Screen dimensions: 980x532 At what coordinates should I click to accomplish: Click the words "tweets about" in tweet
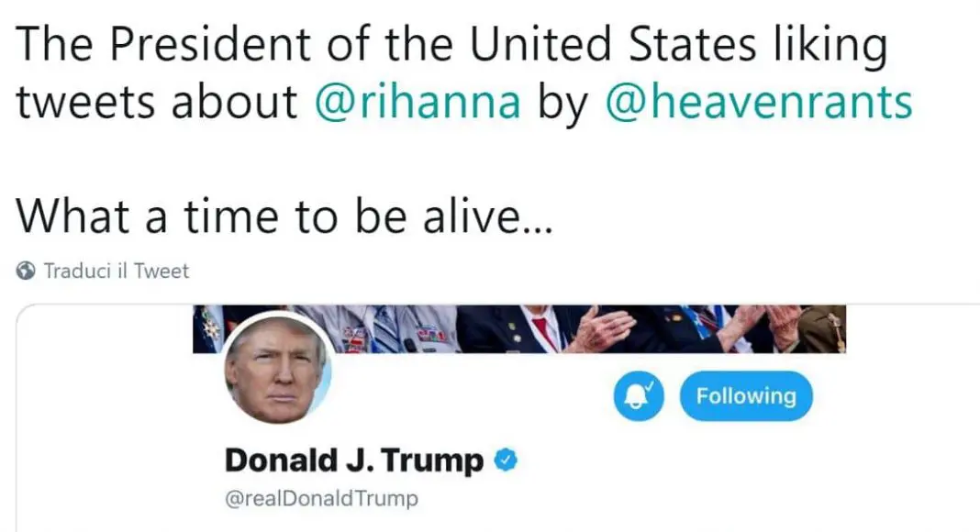(x=156, y=102)
